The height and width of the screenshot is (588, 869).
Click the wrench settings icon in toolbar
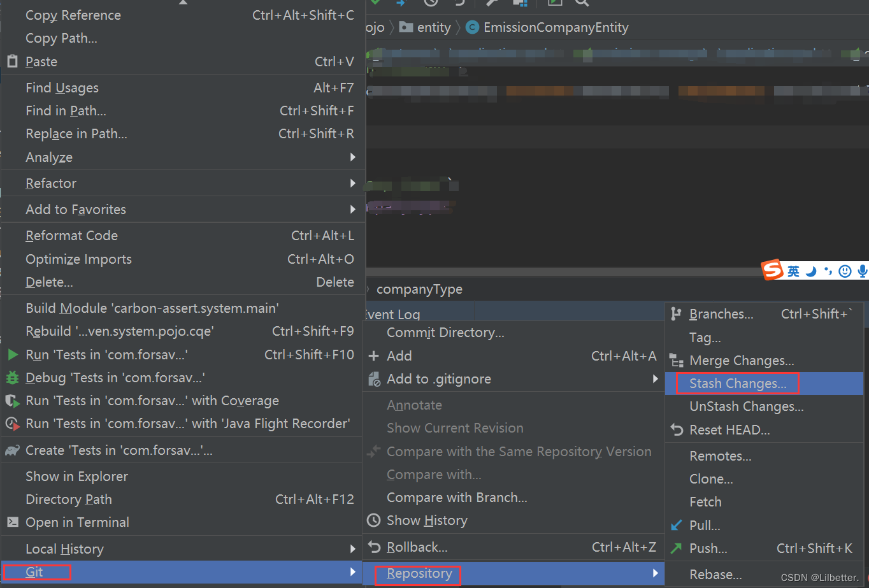pos(491,5)
